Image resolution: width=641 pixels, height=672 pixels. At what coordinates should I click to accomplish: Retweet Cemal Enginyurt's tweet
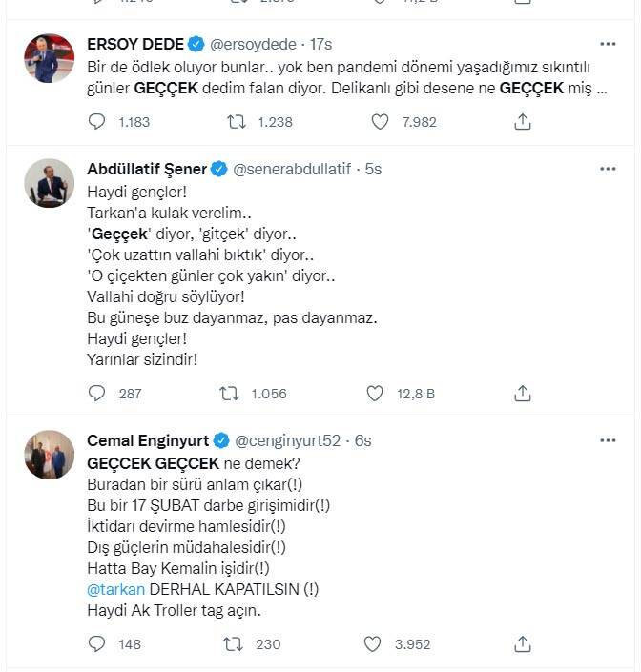click(x=230, y=644)
